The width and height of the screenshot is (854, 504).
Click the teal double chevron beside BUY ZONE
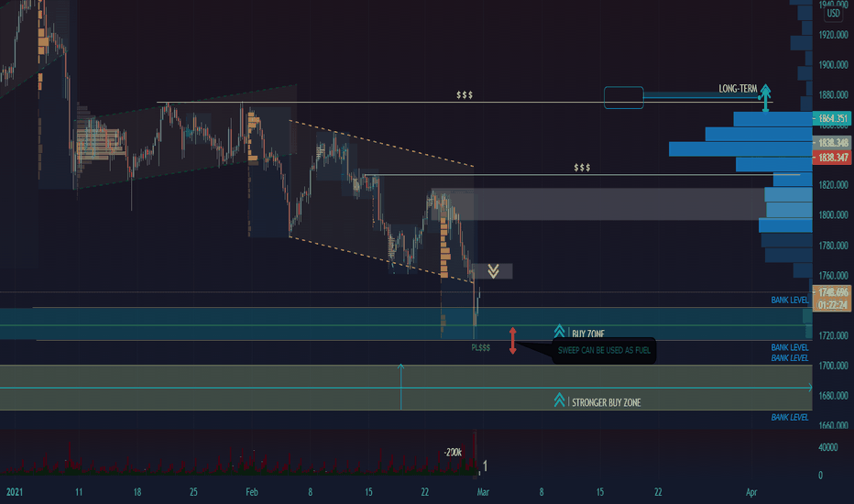pos(559,332)
